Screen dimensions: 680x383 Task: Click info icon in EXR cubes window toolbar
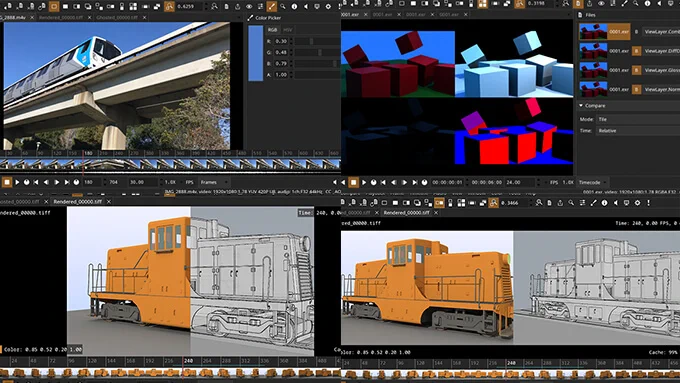(647, 4)
